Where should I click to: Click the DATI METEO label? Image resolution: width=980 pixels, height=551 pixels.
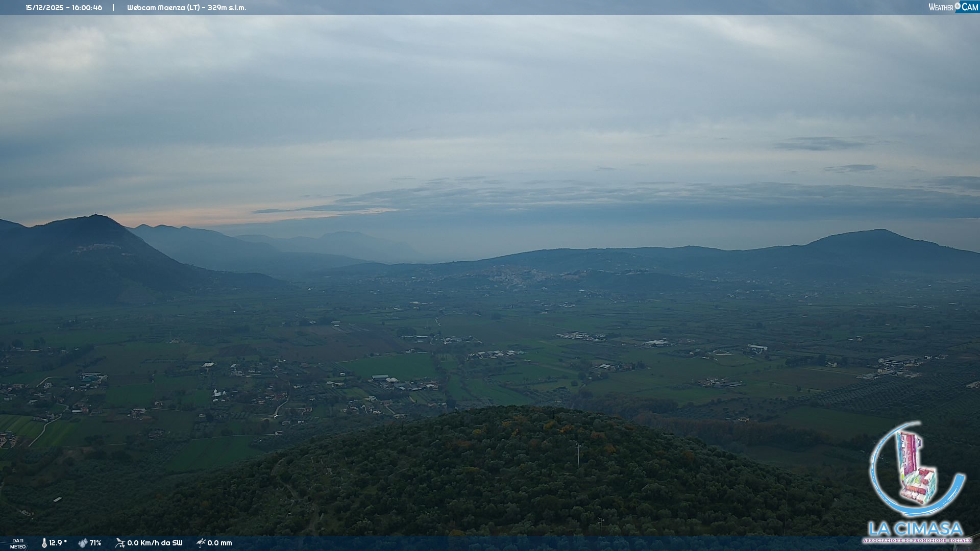coord(18,543)
